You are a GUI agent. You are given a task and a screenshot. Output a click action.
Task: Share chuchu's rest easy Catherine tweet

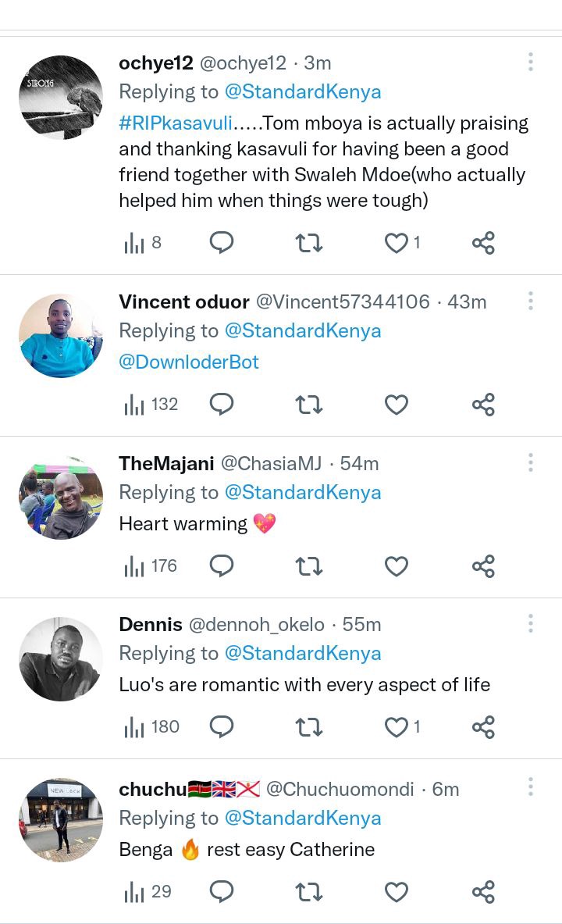(483, 891)
